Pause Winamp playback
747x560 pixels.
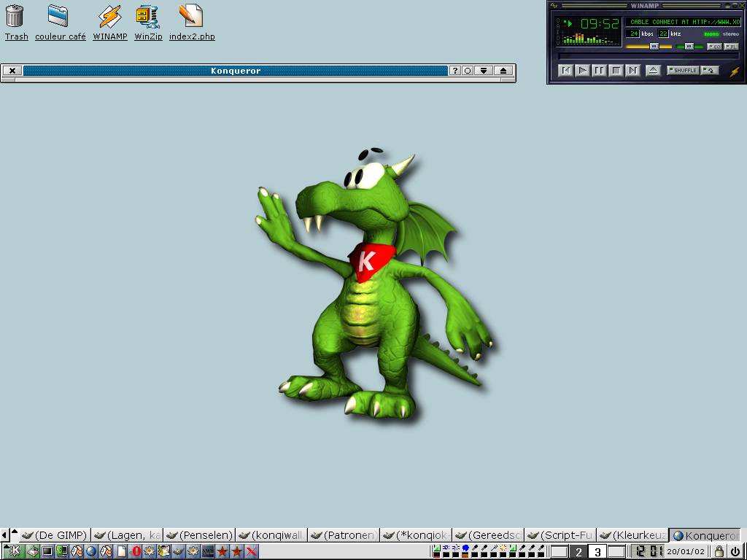point(600,71)
